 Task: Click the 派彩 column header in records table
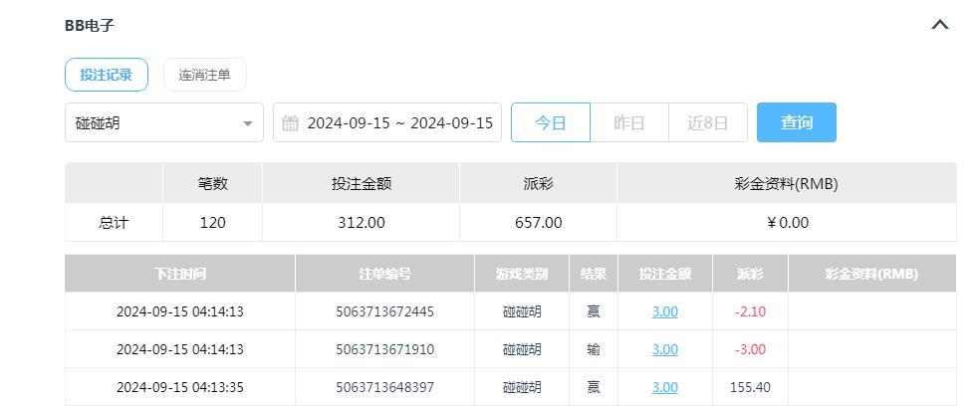pos(750,274)
